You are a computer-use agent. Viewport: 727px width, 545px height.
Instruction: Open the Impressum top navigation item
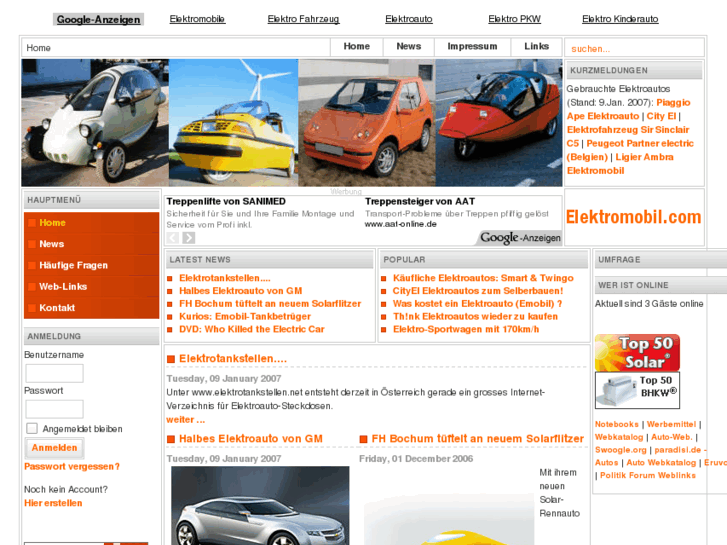click(472, 46)
